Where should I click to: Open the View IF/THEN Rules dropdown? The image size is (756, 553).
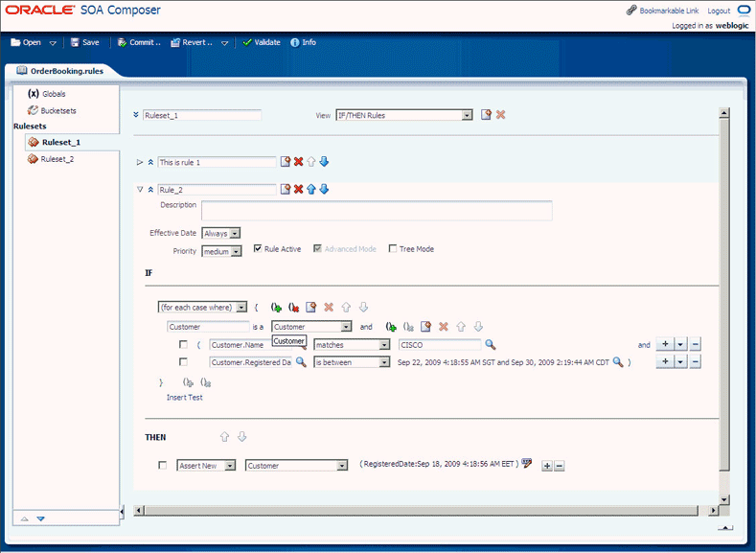pyautogui.click(x=404, y=115)
